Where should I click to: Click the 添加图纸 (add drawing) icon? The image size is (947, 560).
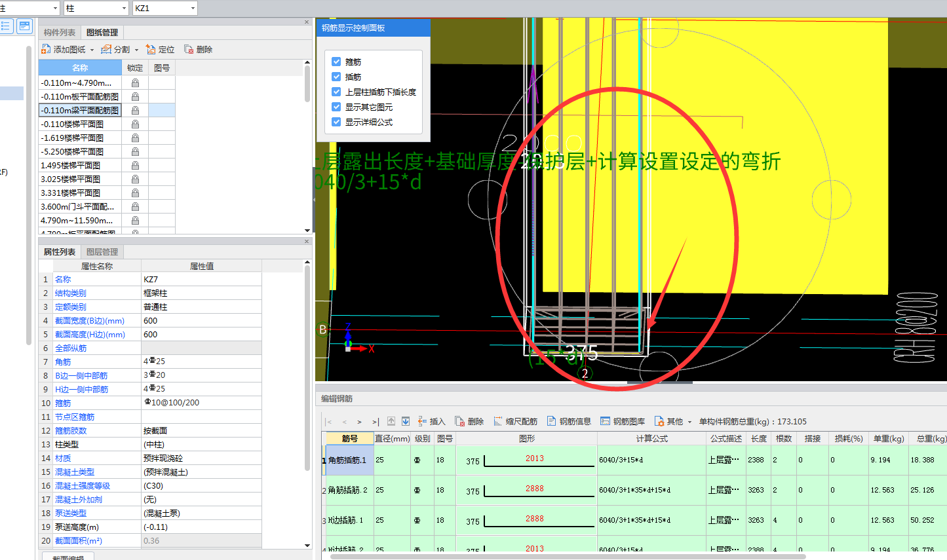pyautogui.click(x=46, y=49)
